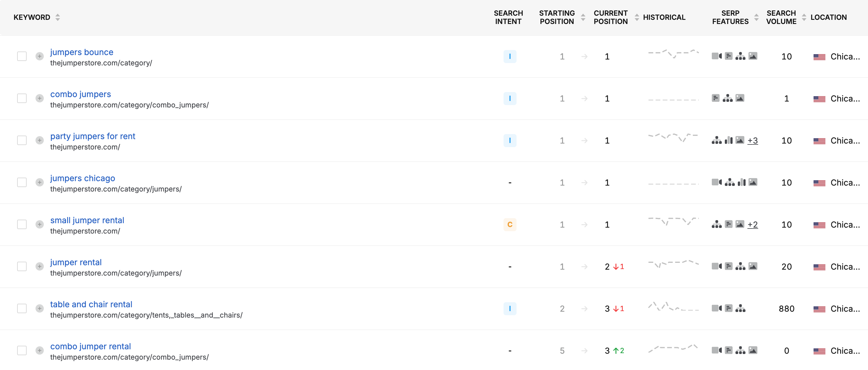Expand combo jumper rental row details
Image resolution: width=868 pixels, height=370 pixels.
click(40, 351)
